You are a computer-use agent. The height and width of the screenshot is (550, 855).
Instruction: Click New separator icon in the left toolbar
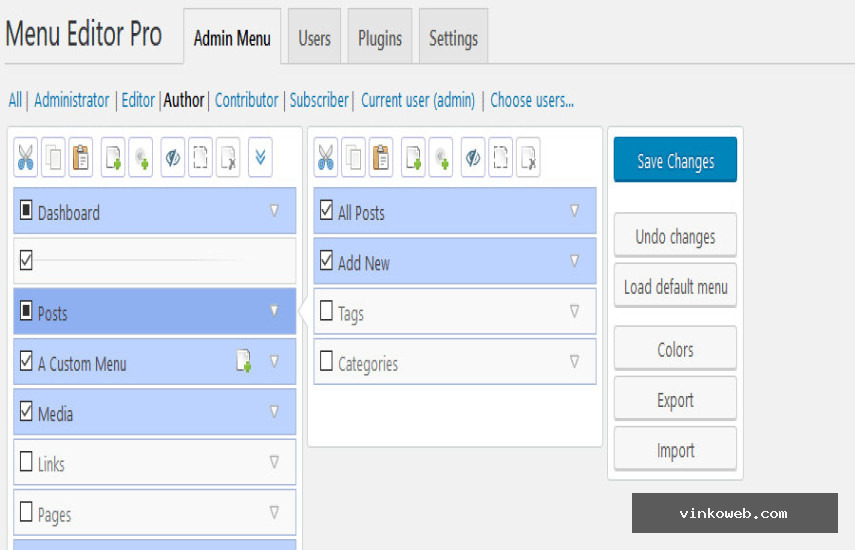click(x=141, y=158)
